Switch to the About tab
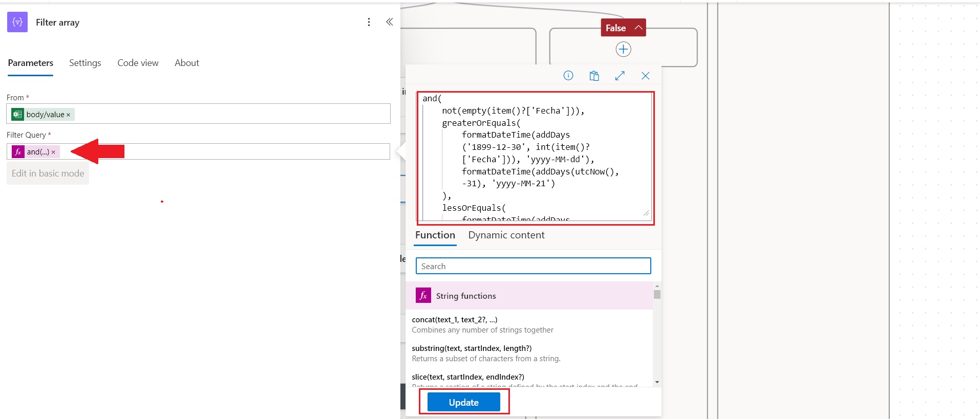The height and width of the screenshot is (419, 980). pos(187,63)
